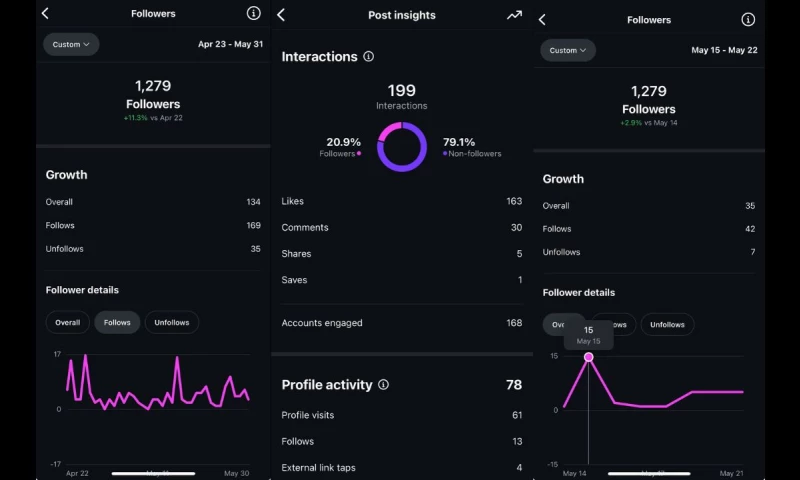This screenshot has width=800, height=480.
Task: Open Custom dropdown next to May 15 - May 22
Action: click(568, 50)
